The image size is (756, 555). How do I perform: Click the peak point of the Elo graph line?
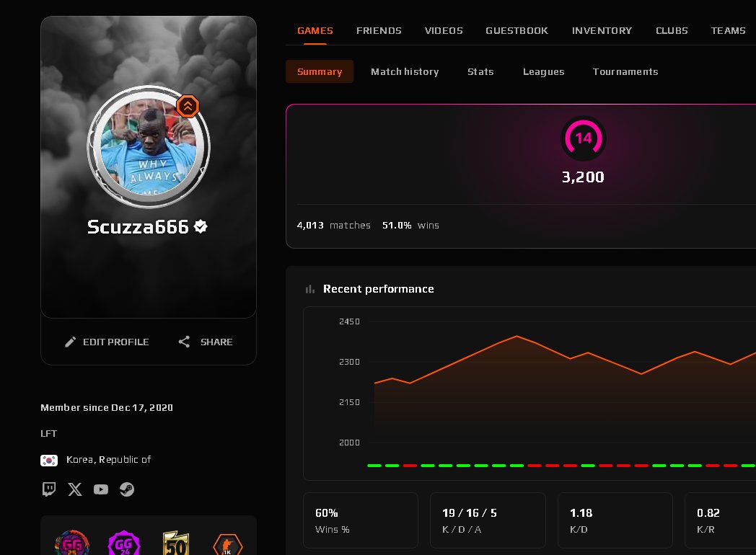click(517, 336)
